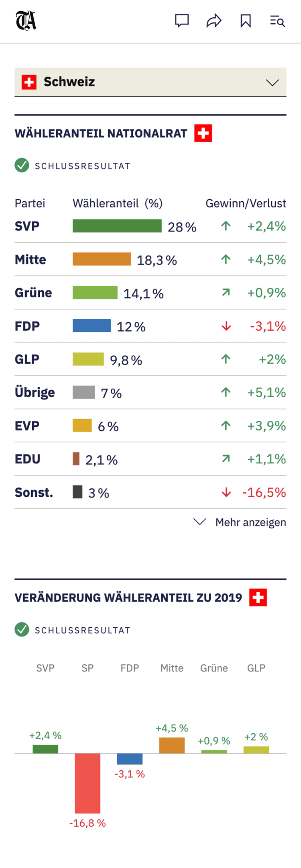The height and width of the screenshot is (868, 301).
Task: Open the menu search icon
Action: point(277,21)
